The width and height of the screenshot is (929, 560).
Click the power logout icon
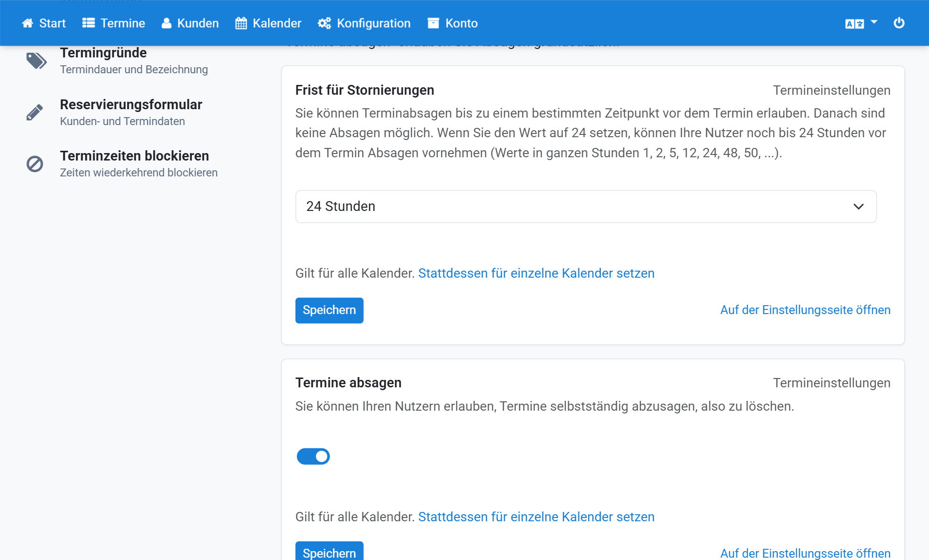pyautogui.click(x=899, y=23)
